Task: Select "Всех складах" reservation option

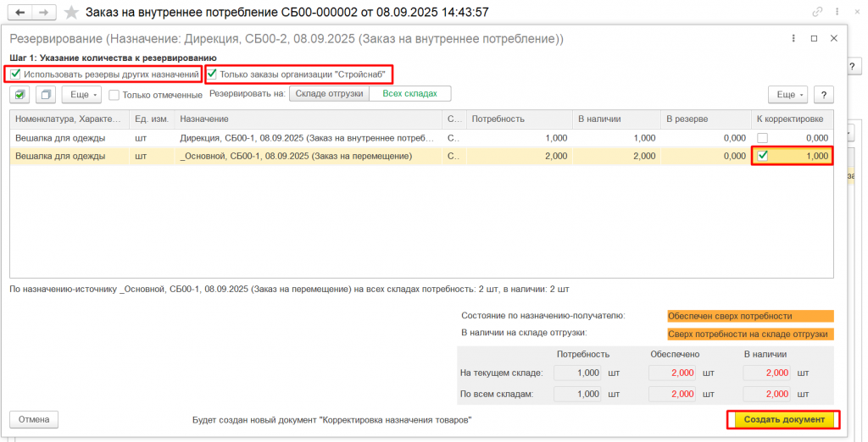Action: point(410,93)
